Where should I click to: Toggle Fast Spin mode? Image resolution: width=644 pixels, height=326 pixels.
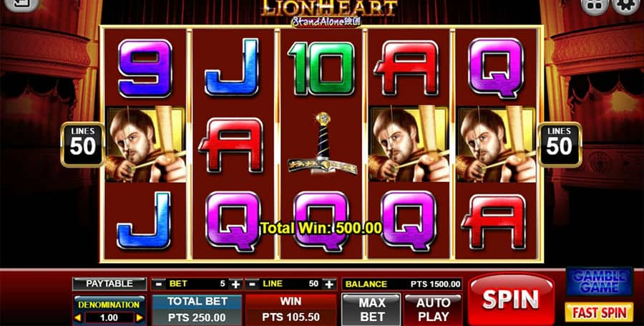pos(600,312)
